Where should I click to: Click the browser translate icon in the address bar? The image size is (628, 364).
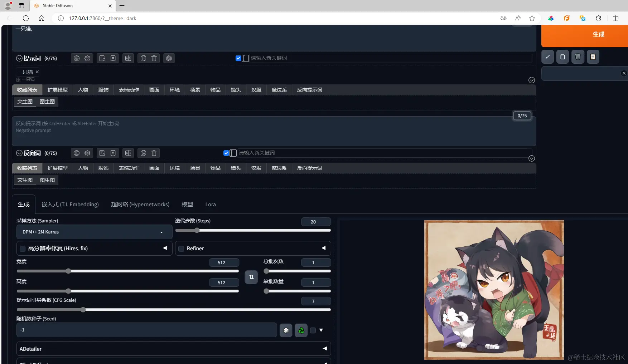tap(503, 18)
